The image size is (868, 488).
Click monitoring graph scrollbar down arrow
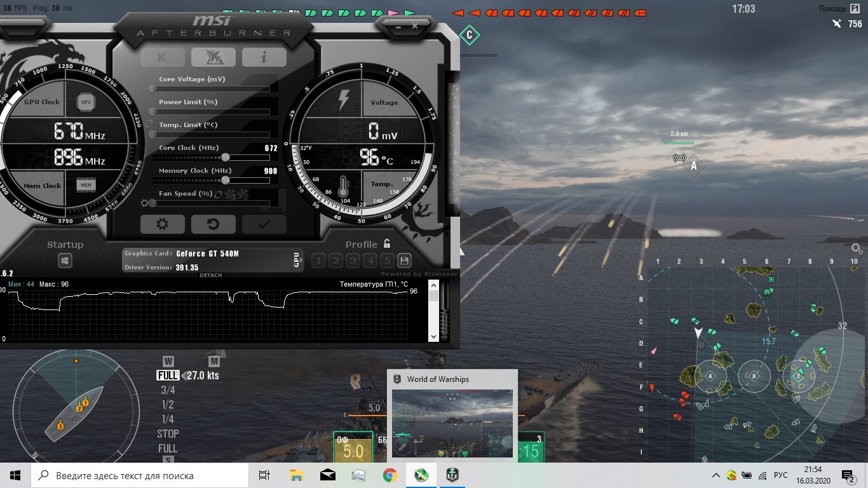433,337
